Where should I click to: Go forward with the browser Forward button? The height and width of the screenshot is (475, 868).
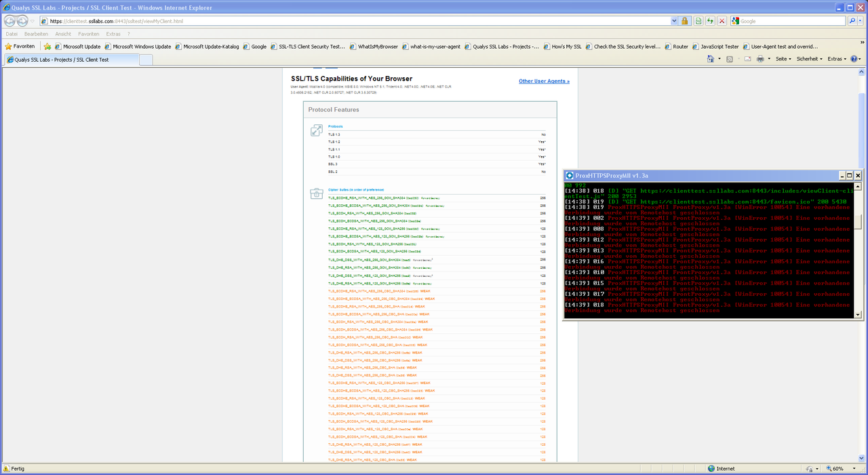pyautogui.click(x=23, y=21)
